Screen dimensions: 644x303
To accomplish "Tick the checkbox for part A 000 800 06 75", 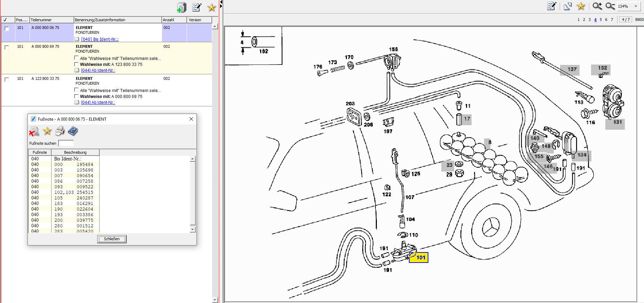I will point(7,29).
